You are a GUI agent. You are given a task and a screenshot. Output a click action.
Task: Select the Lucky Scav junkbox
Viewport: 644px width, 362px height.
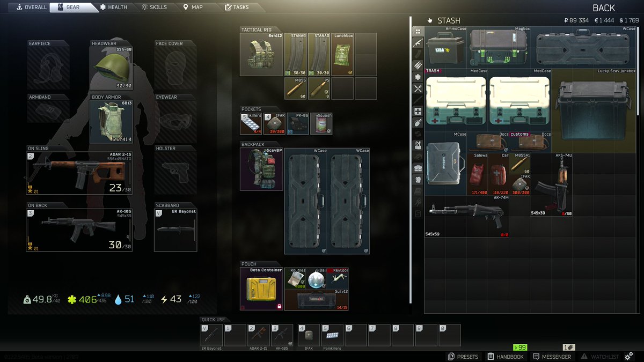594,110
